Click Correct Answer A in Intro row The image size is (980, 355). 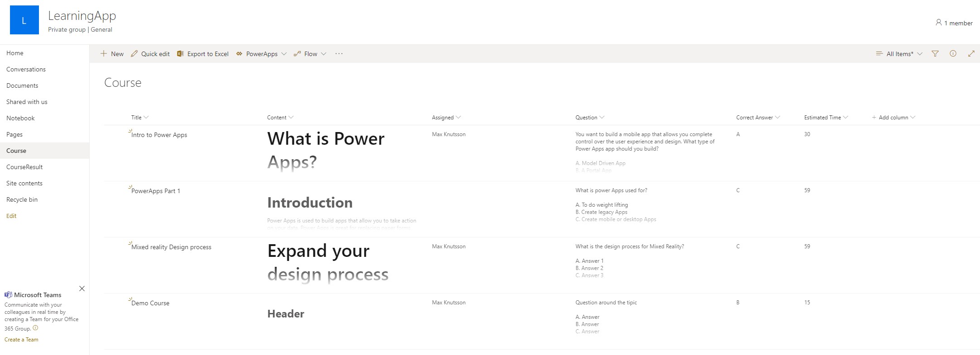pyautogui.click(x=738, y=134)
